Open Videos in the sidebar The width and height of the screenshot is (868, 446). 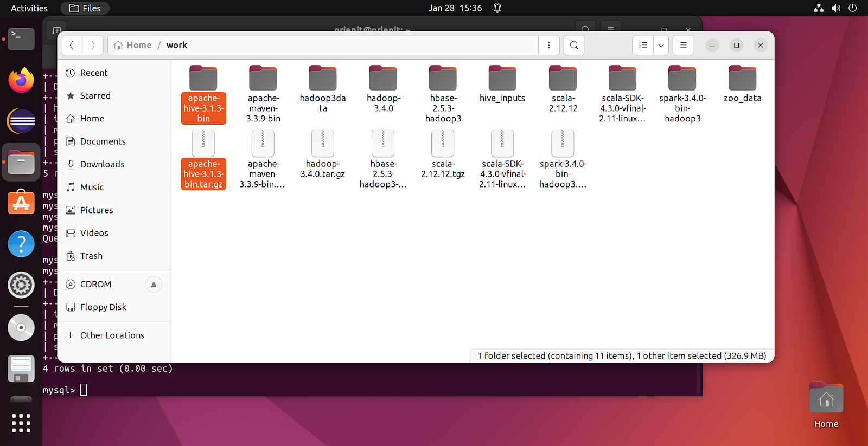pyautogui.click(x=114, y=233)
